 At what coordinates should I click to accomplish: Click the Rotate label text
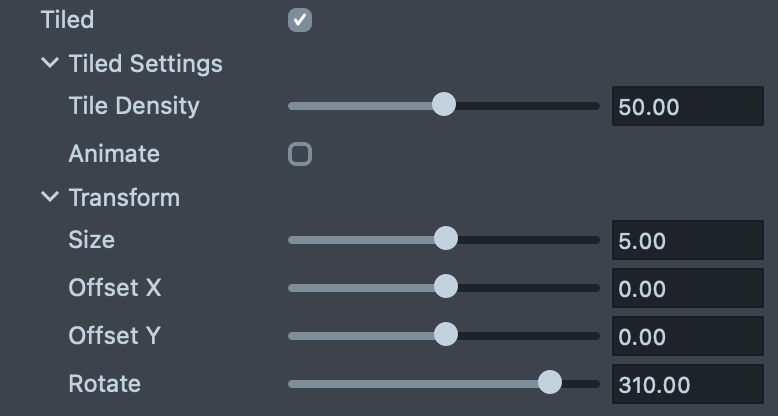104,383
